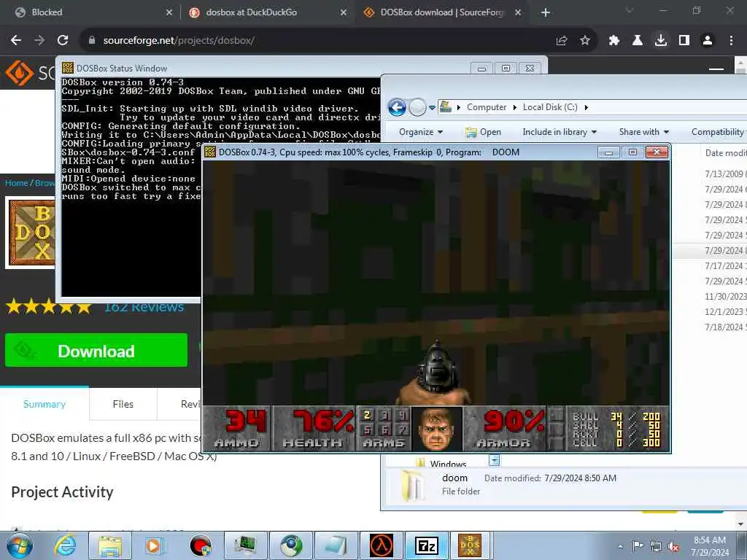Screen dimensions: 747x560
Task: Expand arrow after Local Disk (C:)
Action: 586,108
